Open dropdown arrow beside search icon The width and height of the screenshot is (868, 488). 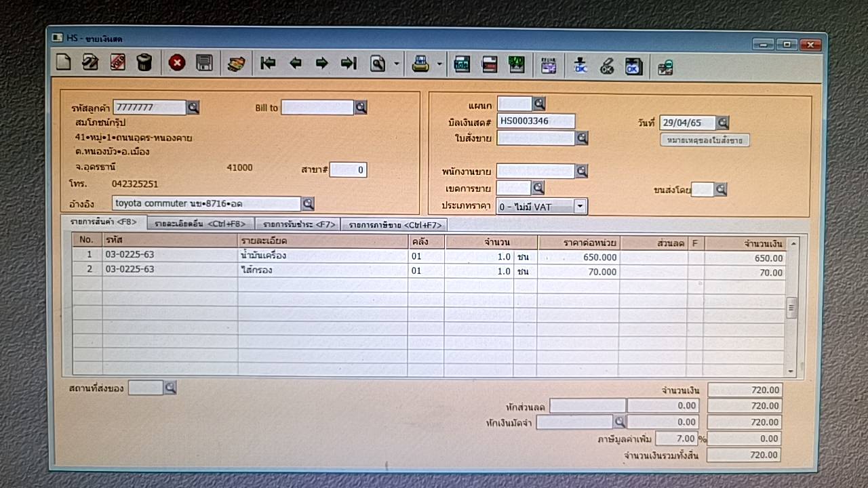coord(397,64)
